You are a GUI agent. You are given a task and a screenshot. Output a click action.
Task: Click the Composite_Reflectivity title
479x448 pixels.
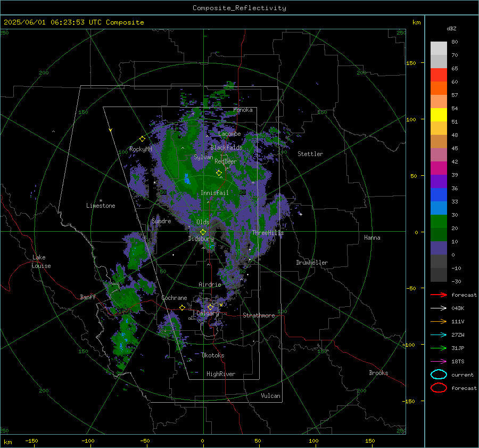[240, 8]
